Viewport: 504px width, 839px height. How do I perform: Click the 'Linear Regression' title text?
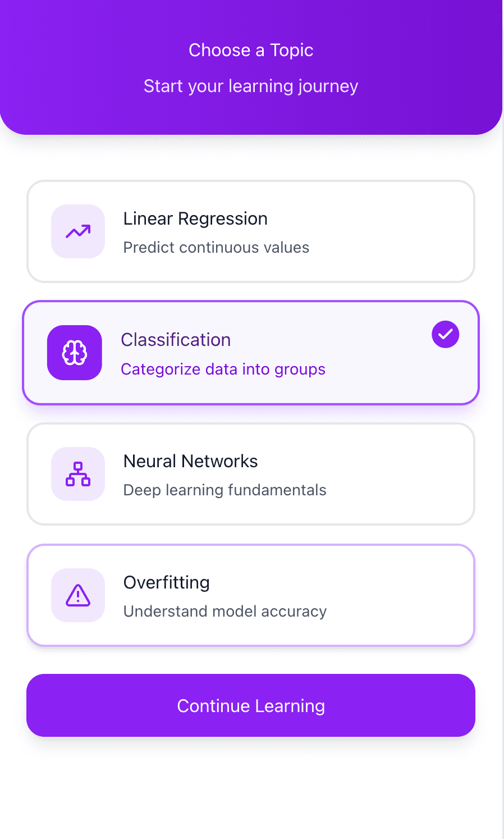pyautogui.click(x=195, y=218)
